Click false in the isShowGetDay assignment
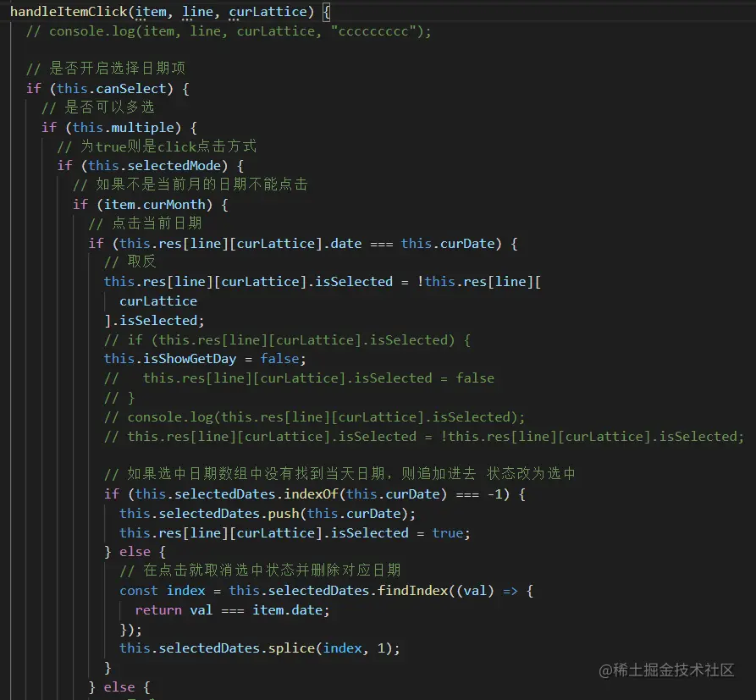The width and height of the screenshot is (756, 700). (x=279, y=359)
